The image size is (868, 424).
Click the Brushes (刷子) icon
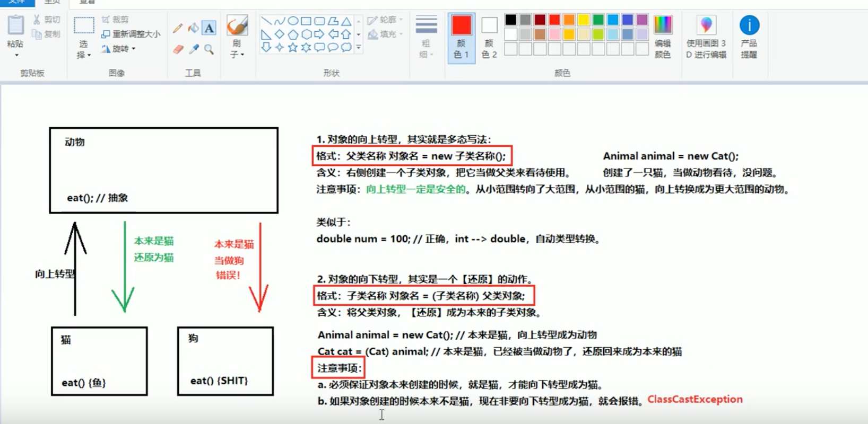237,25
